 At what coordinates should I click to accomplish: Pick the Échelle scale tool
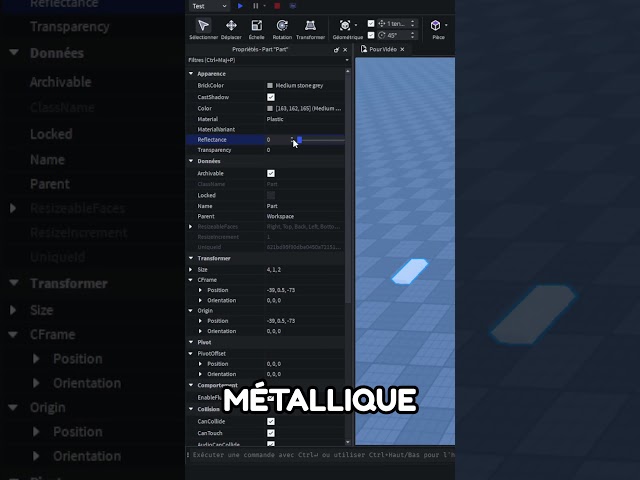pyautogui.click(x=256, y=29)
